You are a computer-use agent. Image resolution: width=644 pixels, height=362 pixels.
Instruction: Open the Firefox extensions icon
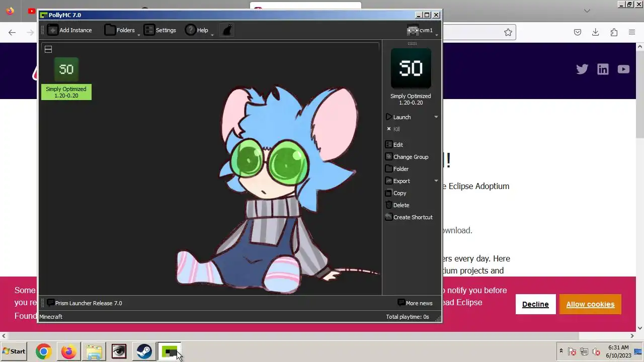(614, 32)
